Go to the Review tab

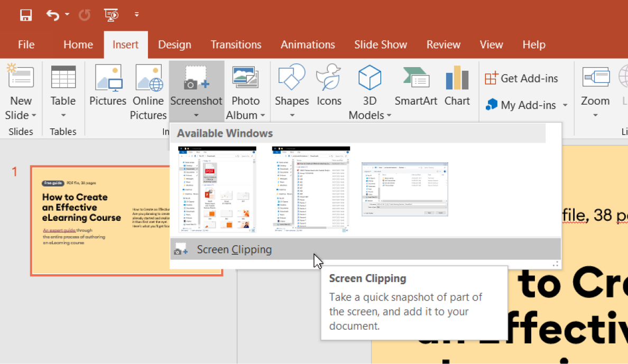pyautogui.click(x=444, y=44)
